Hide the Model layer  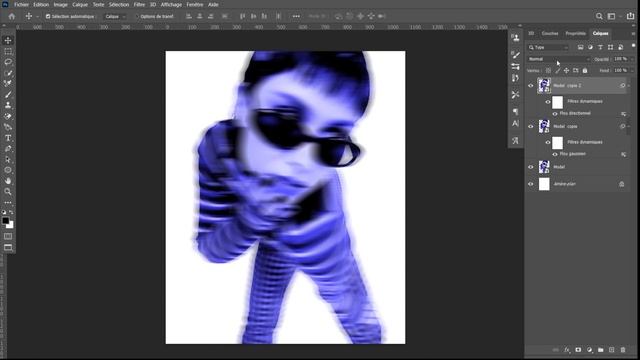pyautogui.click(x=531, y=167)
